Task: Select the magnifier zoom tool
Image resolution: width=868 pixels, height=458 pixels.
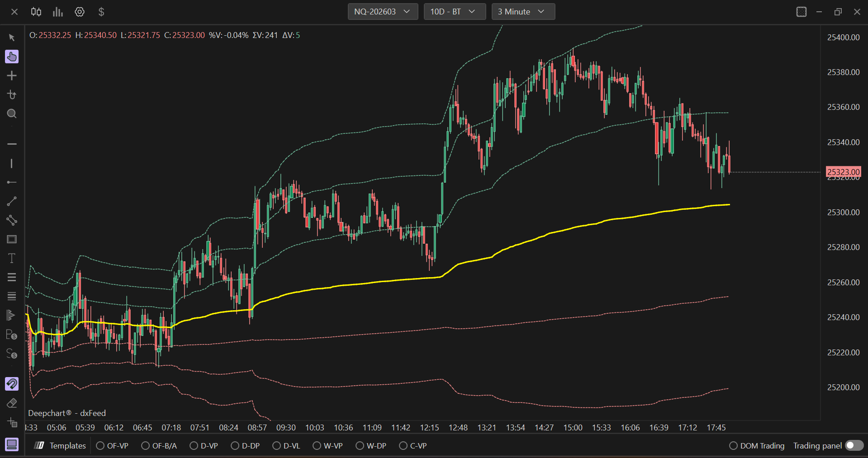Action: tap(12, 113)
